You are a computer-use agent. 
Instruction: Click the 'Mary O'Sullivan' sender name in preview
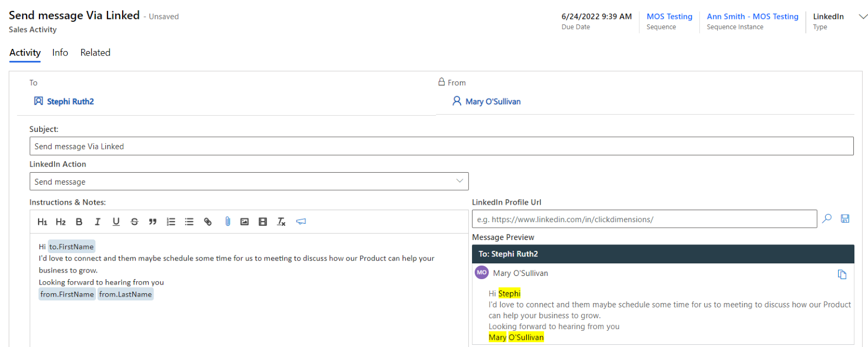pos(521,273)
